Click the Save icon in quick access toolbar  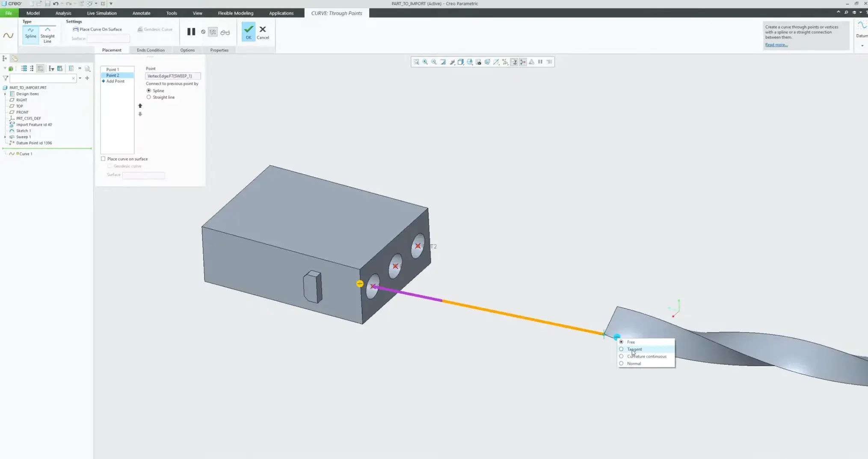tap(47, 3)
